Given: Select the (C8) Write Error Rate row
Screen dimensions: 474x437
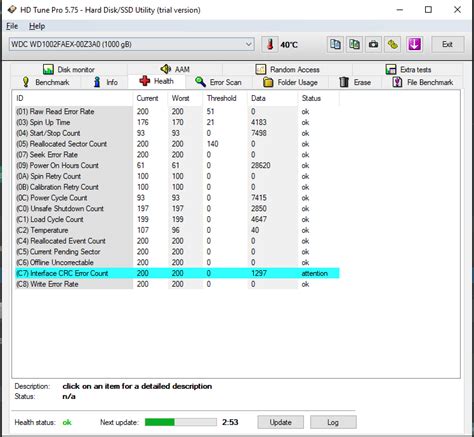Looking at the screenshot, I should click(177, 284).
